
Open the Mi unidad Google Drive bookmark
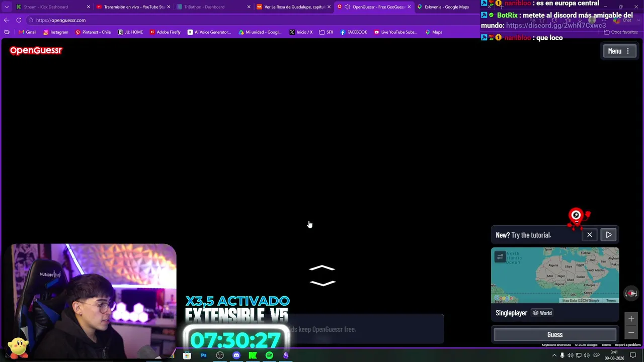(x=260, y=32)
